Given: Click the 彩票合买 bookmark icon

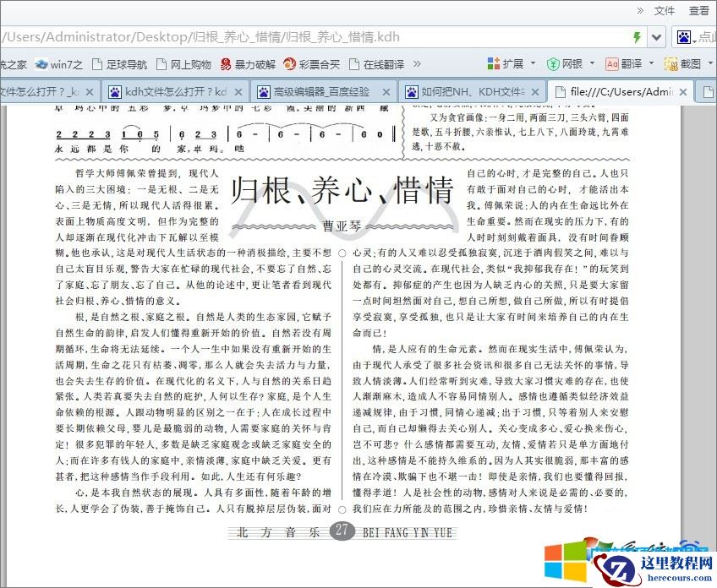Looking at the screenshot, I should (292, 63).
